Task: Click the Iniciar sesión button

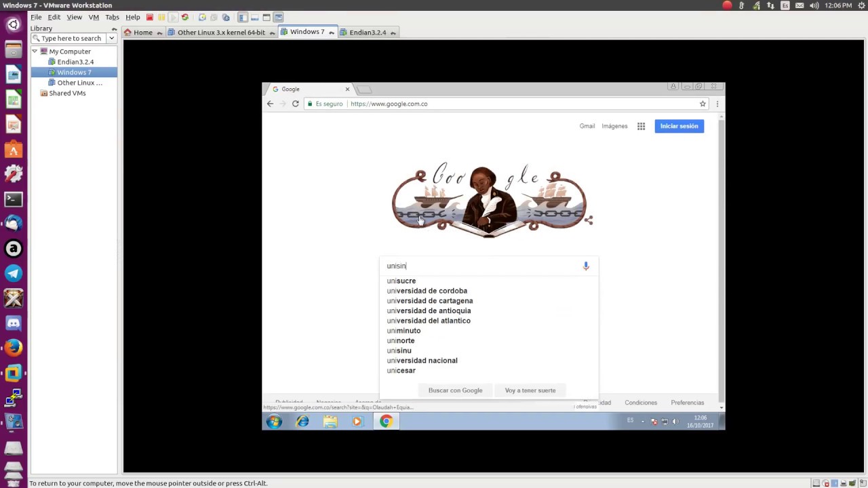Action: click(679, 126)
